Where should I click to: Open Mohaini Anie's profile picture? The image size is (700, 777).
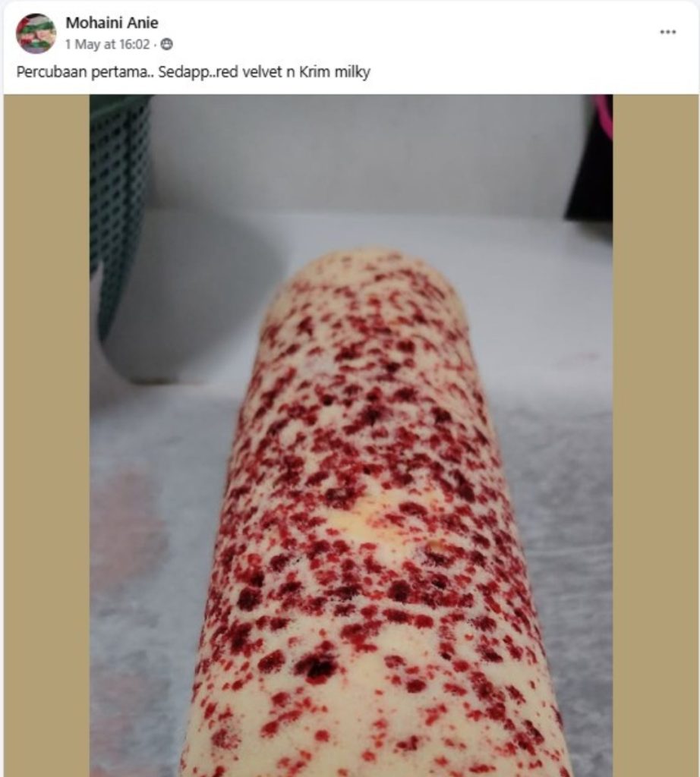tap(36, 33)
